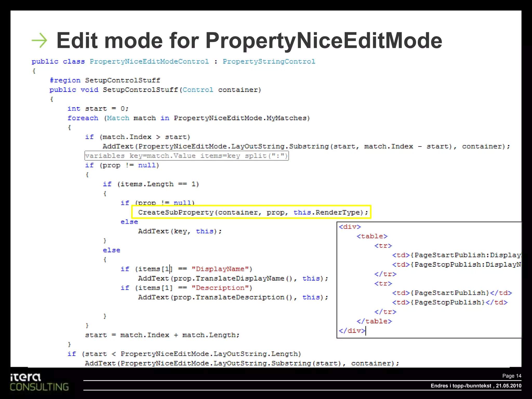Click the '#region SetupControlStuff' line
Viewport: 532px width, 399px height.
tap(105, 80)
